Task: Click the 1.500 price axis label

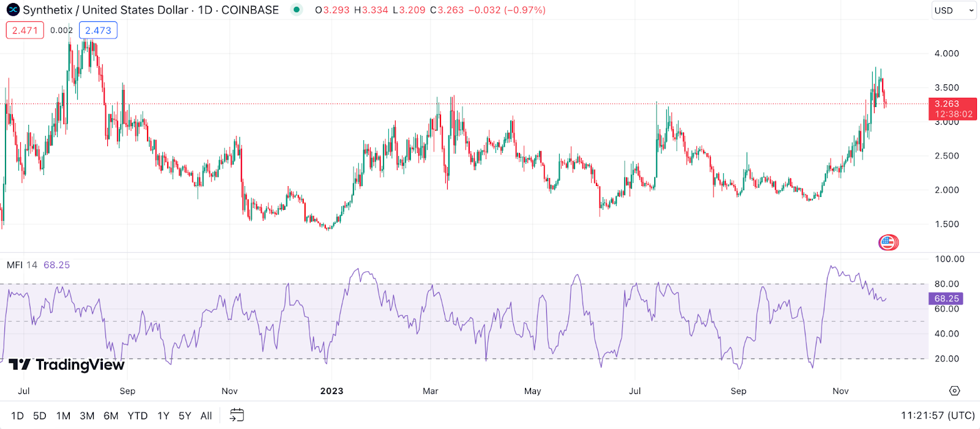Action: [946, 224]
